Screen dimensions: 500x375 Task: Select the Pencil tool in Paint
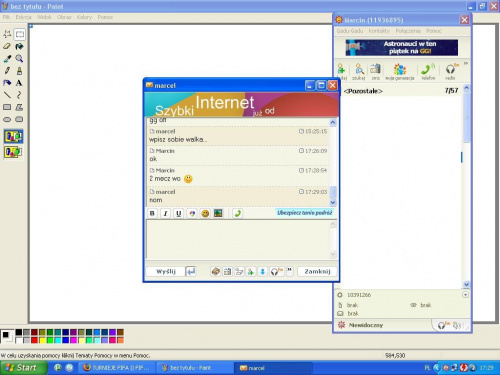(7, 71)
